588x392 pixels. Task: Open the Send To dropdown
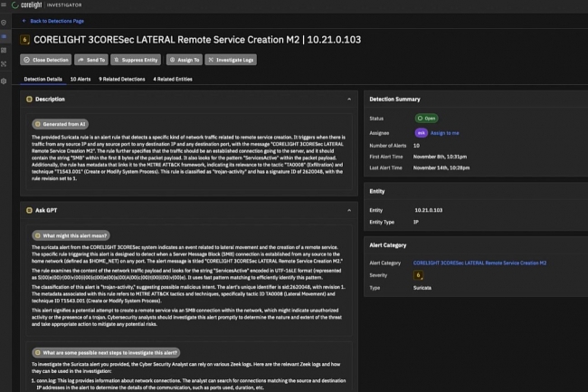click(x=90, y=60)
